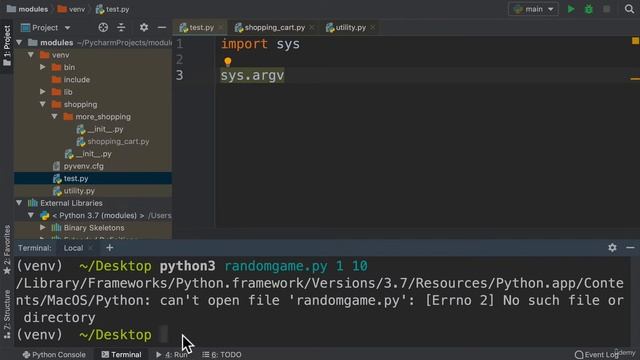The image size is (640, 360).
Task: Click the orange inspection indicator top of editor
Action: click(635, 41)
